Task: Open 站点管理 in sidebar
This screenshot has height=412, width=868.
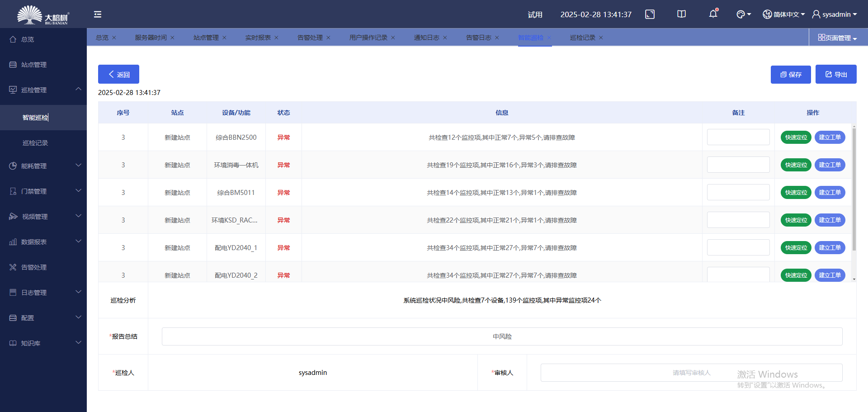Action: click(x=43, y=65)
